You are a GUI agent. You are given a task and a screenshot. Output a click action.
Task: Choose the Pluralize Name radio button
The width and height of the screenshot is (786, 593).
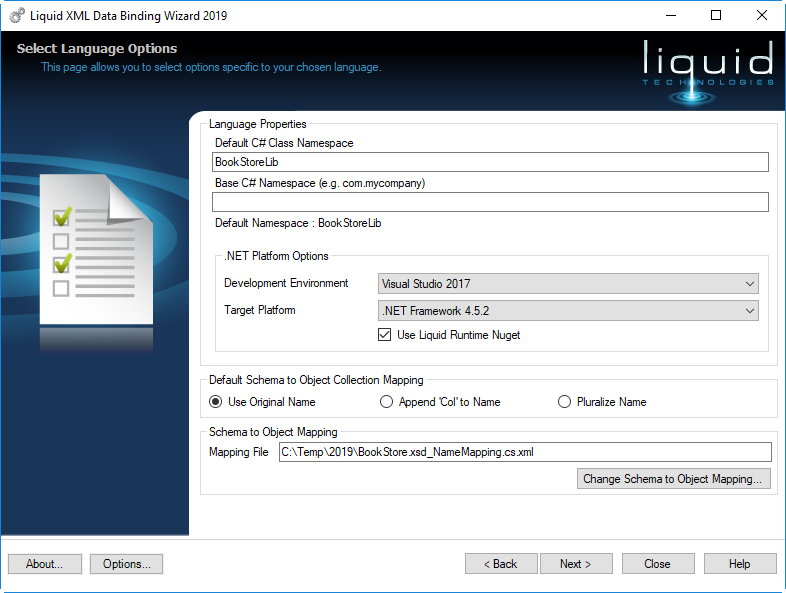pyautogui.click(x=565, y=402)
